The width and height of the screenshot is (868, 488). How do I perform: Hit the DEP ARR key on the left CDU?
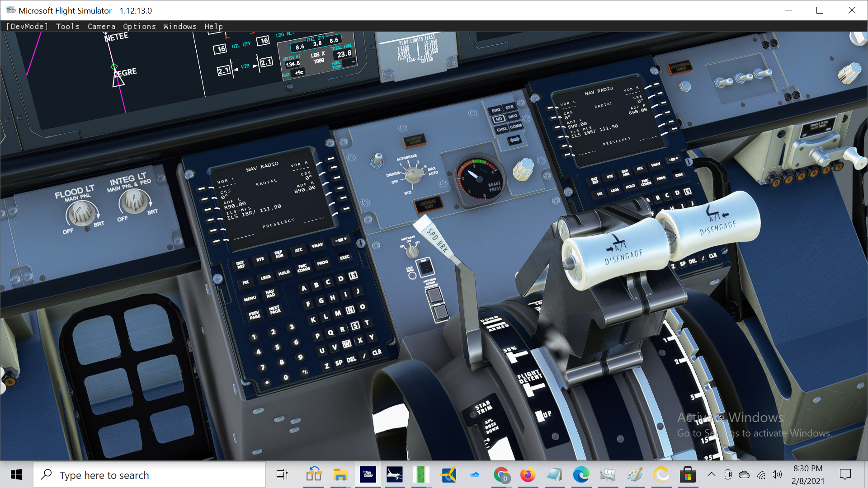279,254
